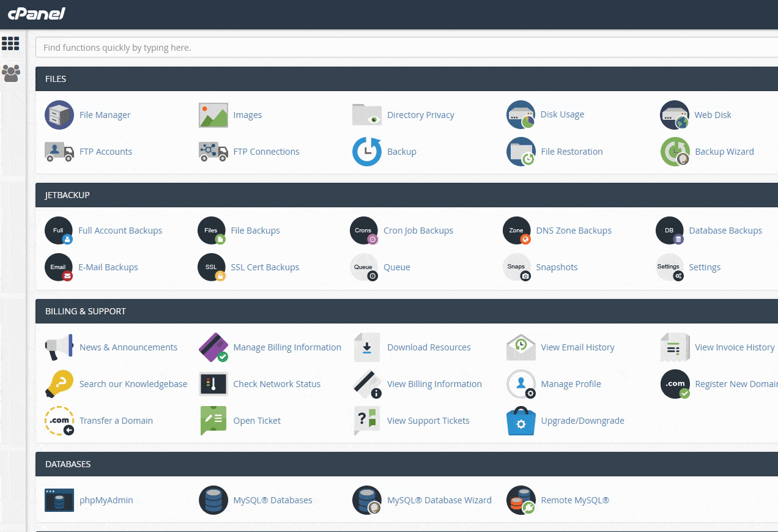Click the FTP Accounts truck icon
The width and height of the screenshot is (778, 532).
[59, 152]
